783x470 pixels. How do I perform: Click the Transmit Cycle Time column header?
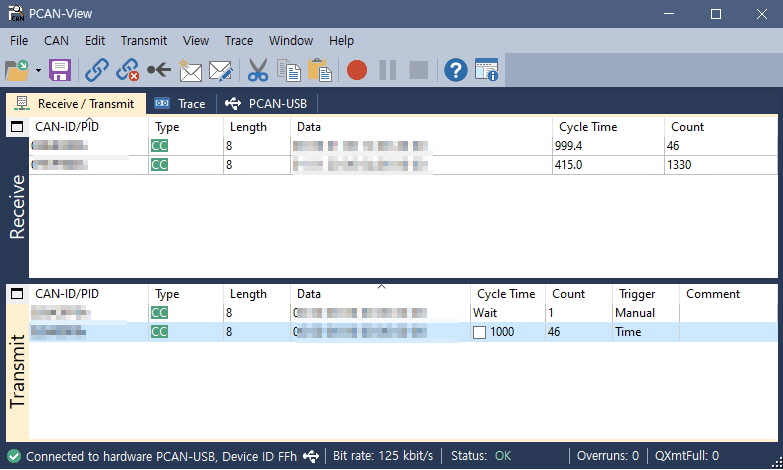pyautogui.click(x=507, y=294)
